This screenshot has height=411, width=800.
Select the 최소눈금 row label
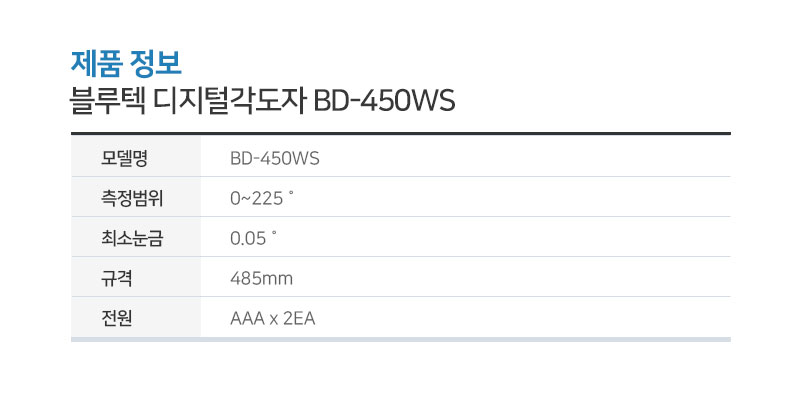132,238
